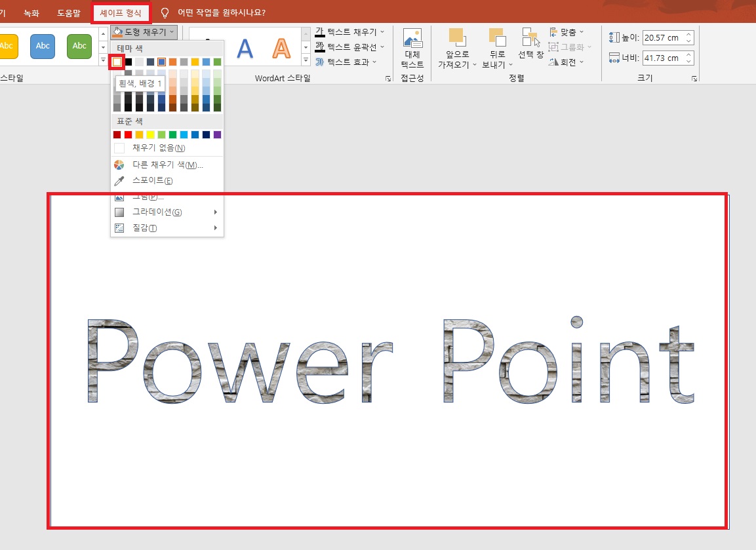This screenshot has height=550, width=756.
Task: Switch to the 녹화 recording tab
Action: coord(31,12)
